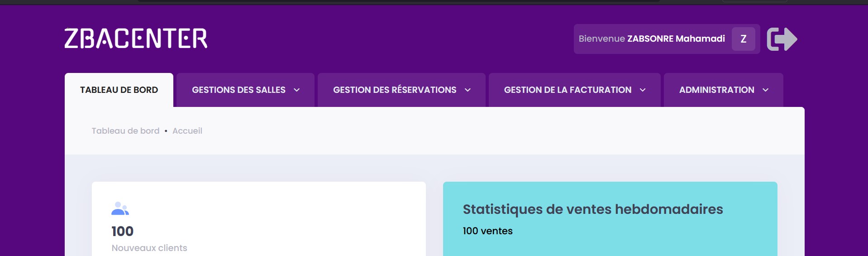Expand the Administration chevron arrow
The image size is (868, 256).
click(x=766, y=90)
